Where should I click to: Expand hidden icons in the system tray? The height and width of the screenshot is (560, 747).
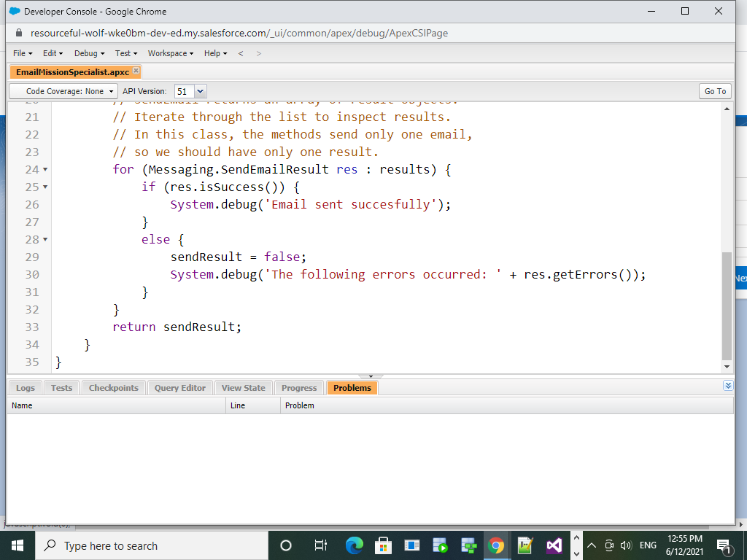coord(592,545)
